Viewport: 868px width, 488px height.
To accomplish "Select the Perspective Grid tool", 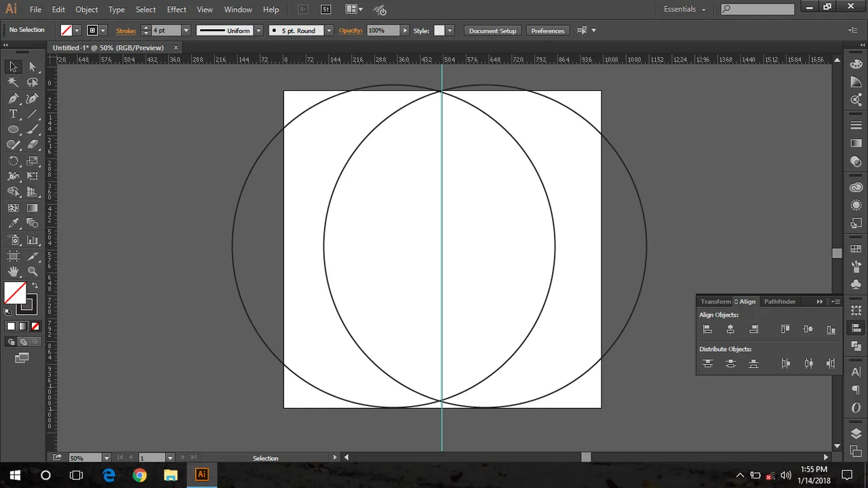I will pos(33,192).
